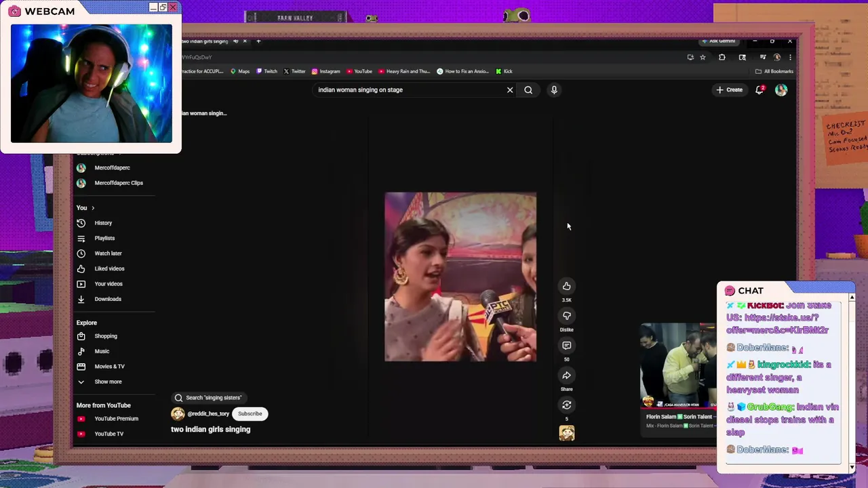Screen dimensions: 868x488
Task: Share the Short via arrow icon
Action: pos(566,375)
